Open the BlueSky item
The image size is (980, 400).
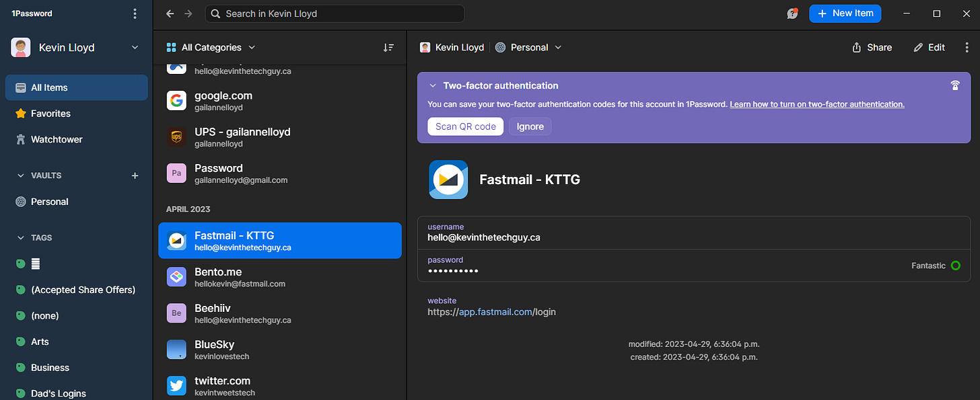tap(280, 350)
